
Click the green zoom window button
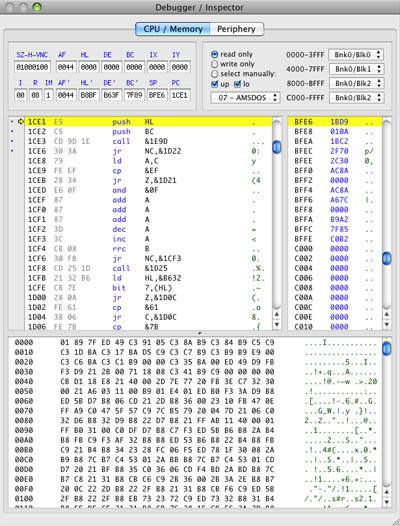point(37,7)
